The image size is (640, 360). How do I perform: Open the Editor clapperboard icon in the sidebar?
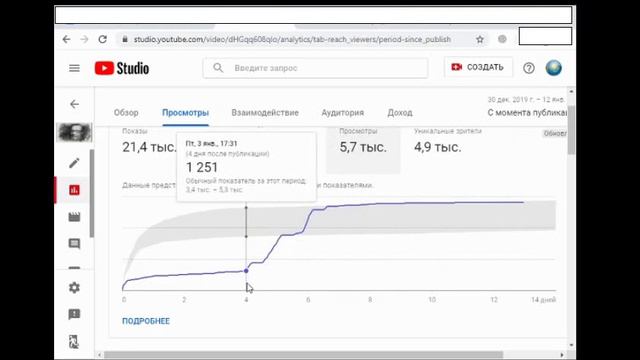tap(74, 217)
